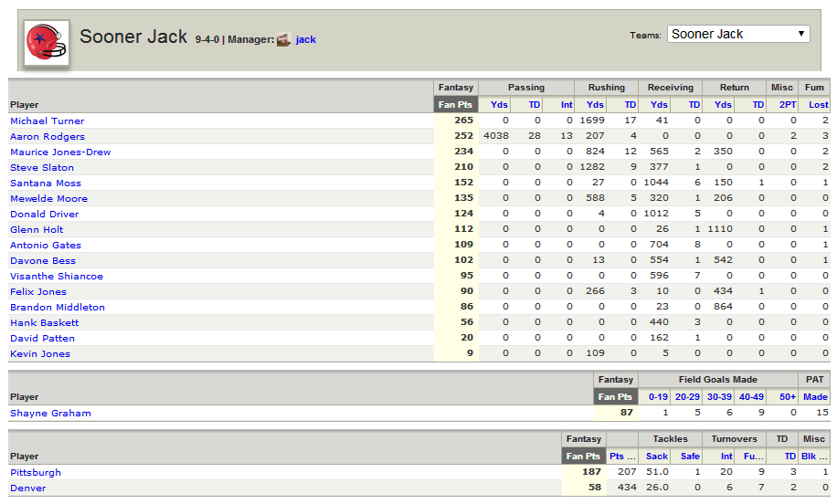Sort by Passing TD column

click(535, 104)
